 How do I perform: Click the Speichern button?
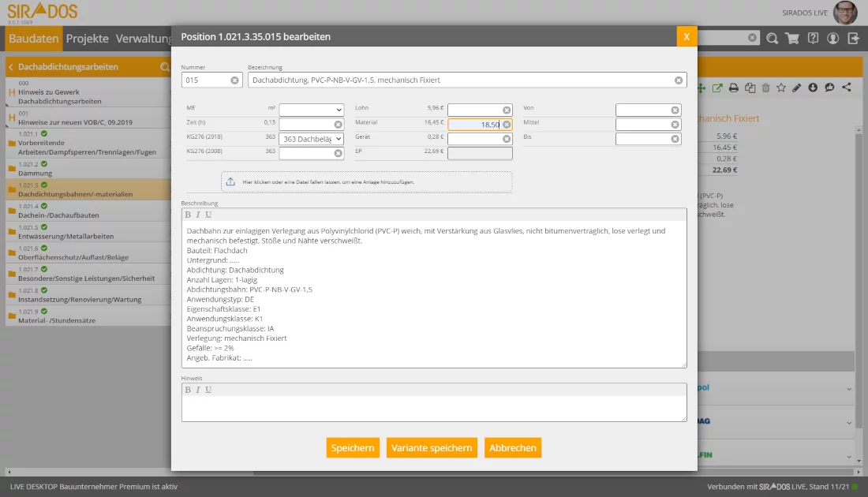[353, 448]
